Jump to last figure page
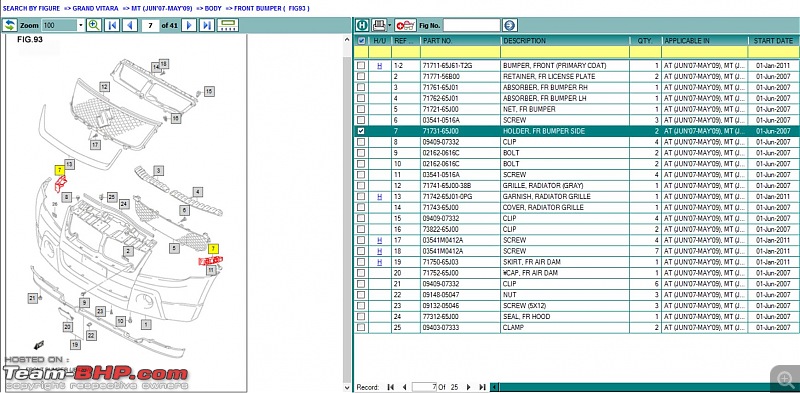Screen dimensions: 800x393 (x=207, y=25)
